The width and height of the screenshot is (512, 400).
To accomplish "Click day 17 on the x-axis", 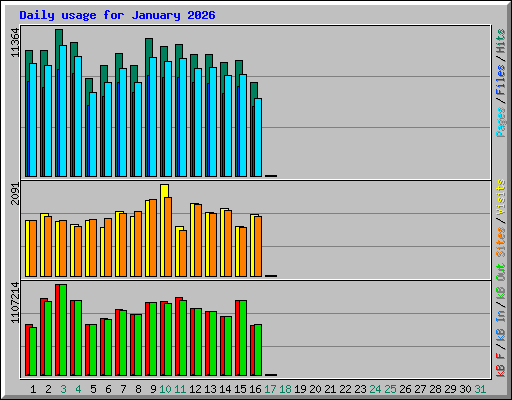I will [270, 389].
